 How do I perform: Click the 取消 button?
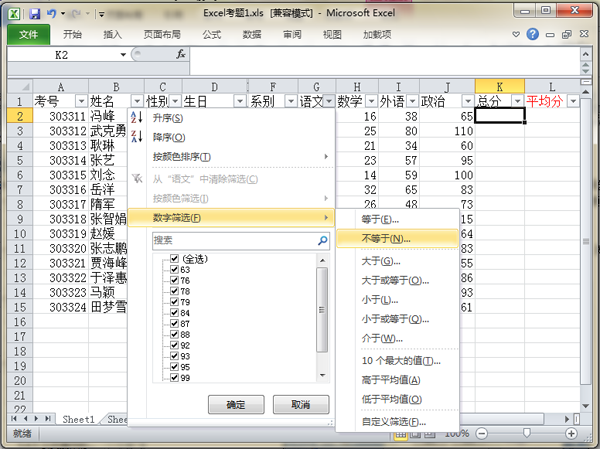[299, 404]
